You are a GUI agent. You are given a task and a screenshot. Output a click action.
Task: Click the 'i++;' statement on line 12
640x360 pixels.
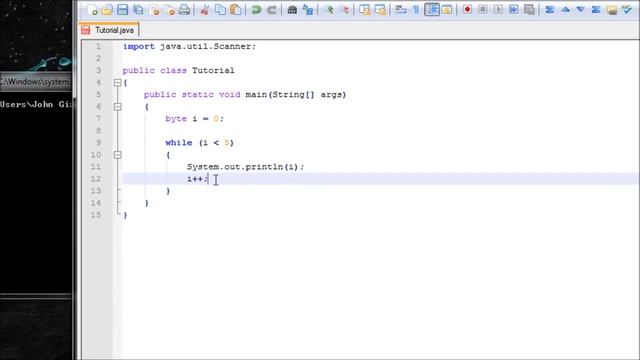[x=198, y=179]
